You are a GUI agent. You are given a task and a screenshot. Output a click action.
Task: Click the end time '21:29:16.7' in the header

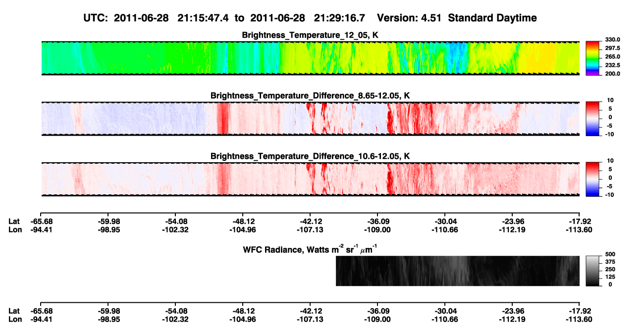click(x=340, y=18)
